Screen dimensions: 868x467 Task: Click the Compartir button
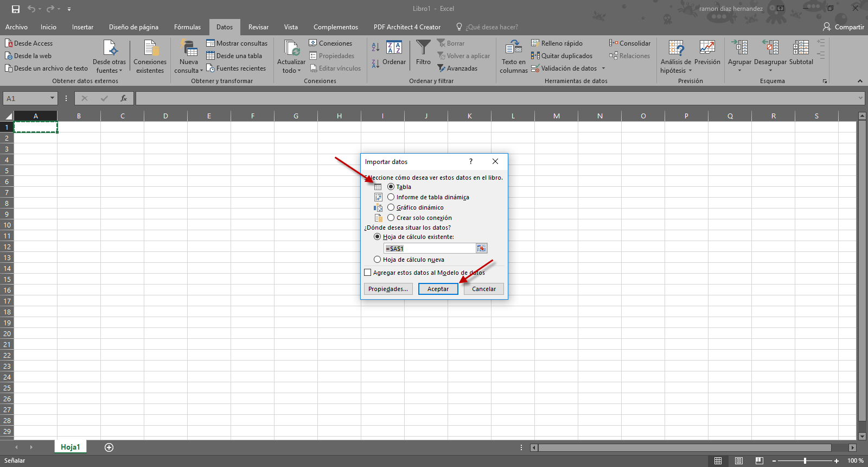843,27
